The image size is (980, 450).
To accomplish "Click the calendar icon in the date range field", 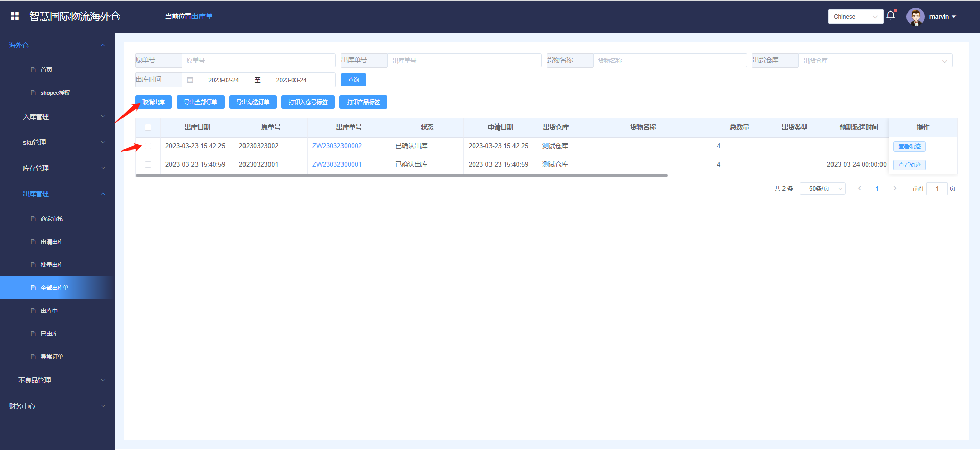I will [x=190, y=80].
